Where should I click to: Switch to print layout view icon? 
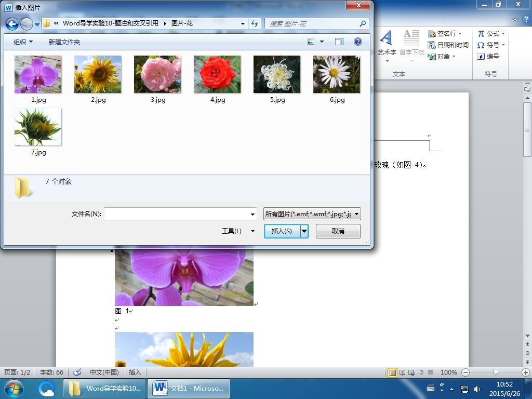click(393, 373)
